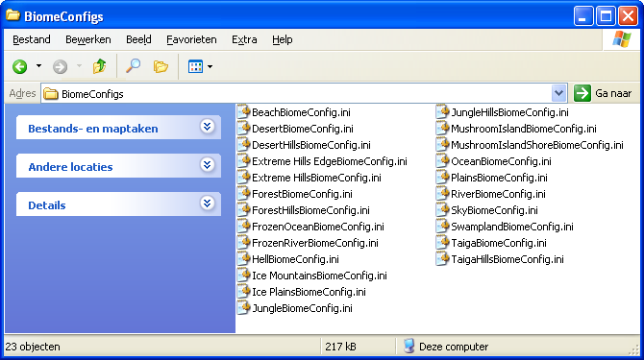Click the Details header text
644x360 pixels.
tap(47, 205)
